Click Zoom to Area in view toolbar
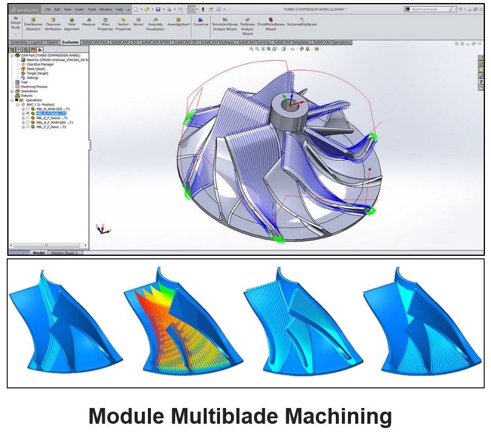Image resolution: width=491 pixels, height=448 pixels. click(x=257, y=49)
